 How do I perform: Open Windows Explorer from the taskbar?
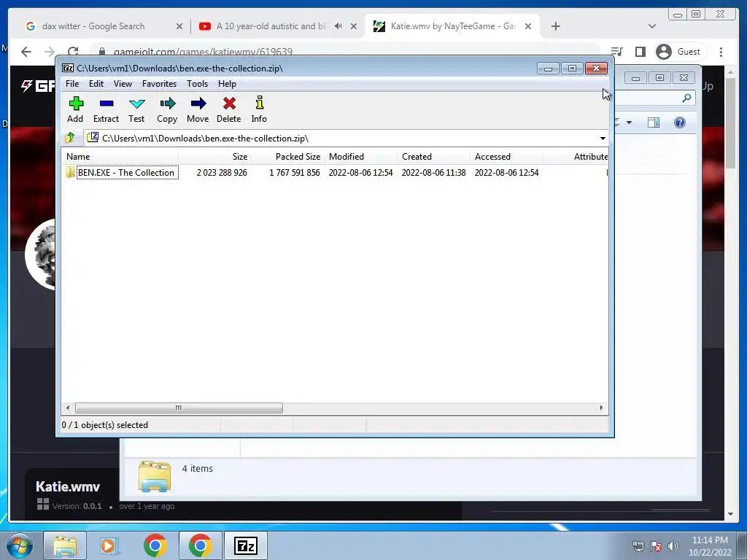click(x=65, y=546)
